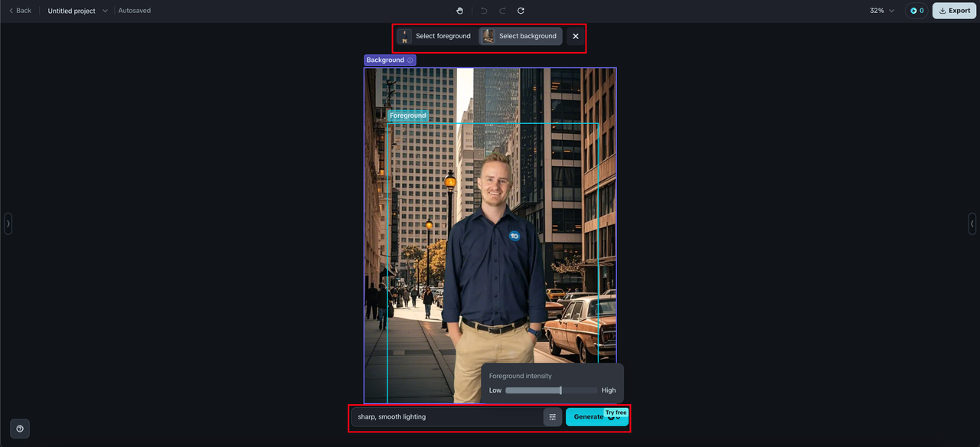The width and height of the screenshot is (980, 447).
Task: Click the prompt field with 'sharp, smooth lighting'
Action: pos(446,416)
